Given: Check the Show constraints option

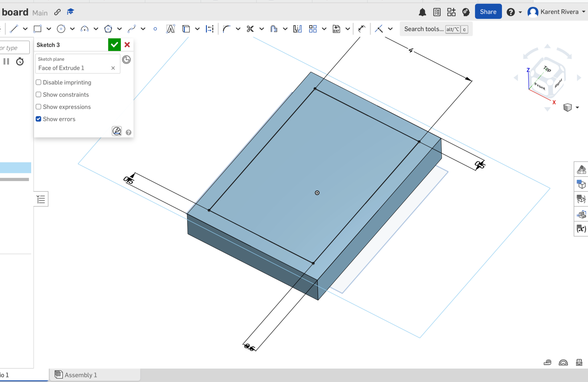Looking at the screenshot, I should coord(39,95).
